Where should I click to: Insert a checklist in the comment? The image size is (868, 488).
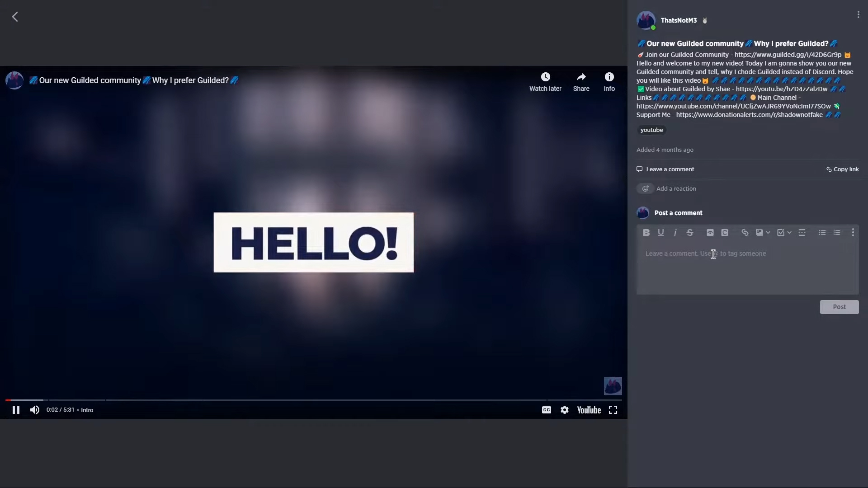click(x=780, y=232)
